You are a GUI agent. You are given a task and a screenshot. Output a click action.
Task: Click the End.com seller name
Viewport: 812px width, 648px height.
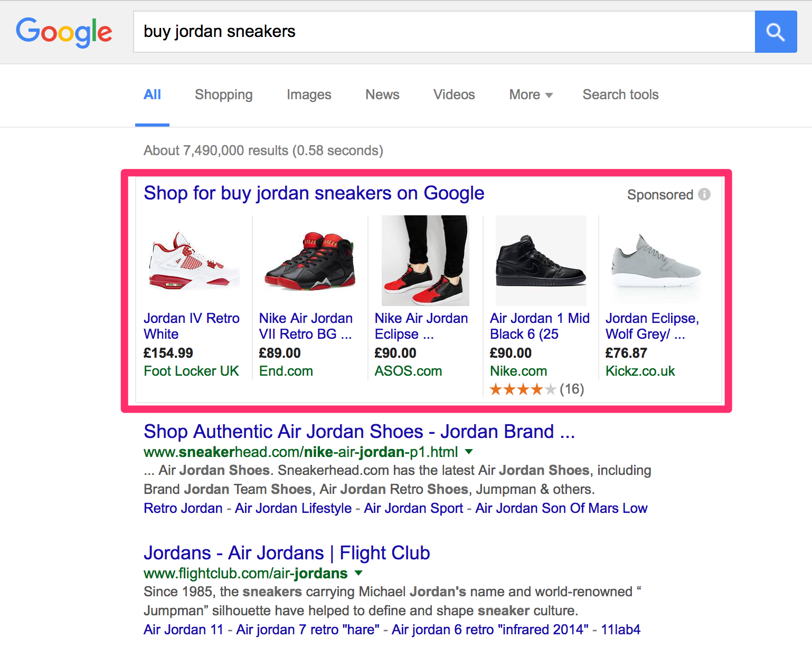click(x=286, y=371)
